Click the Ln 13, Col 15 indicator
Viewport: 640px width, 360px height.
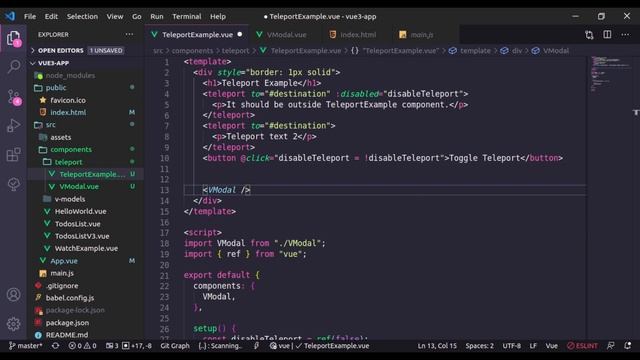point(437,346)
